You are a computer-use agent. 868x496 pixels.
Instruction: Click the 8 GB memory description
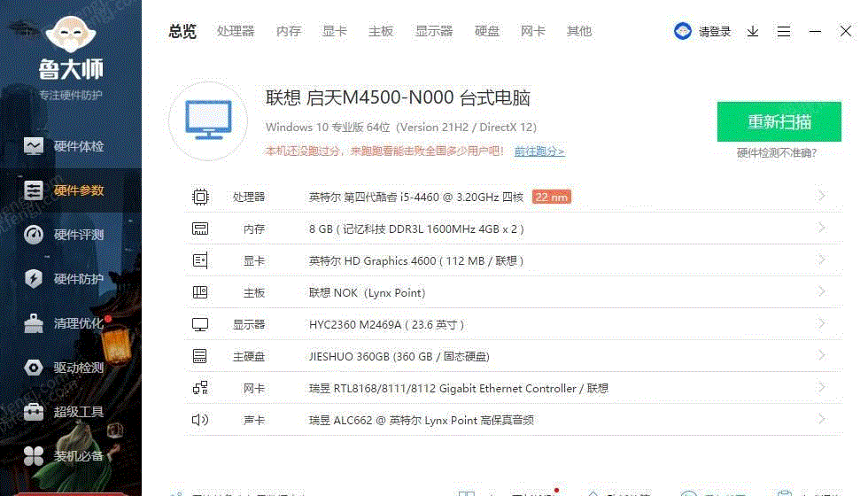(x=416, y=229)
